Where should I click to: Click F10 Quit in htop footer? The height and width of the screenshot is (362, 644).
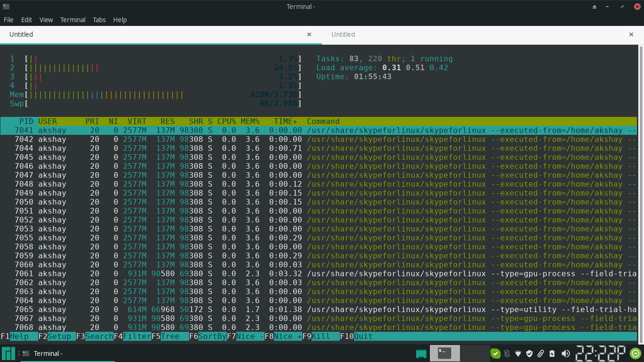point(356,337)
